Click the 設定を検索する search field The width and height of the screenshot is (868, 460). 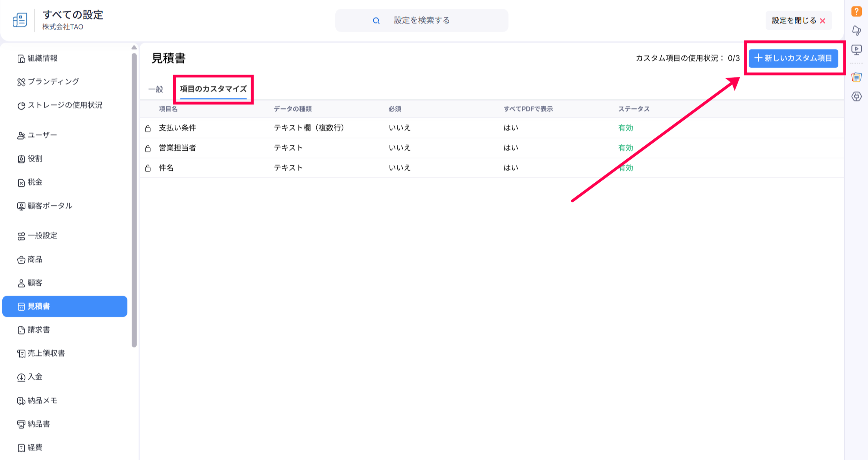pyautogui.click(x=422, y=20)
